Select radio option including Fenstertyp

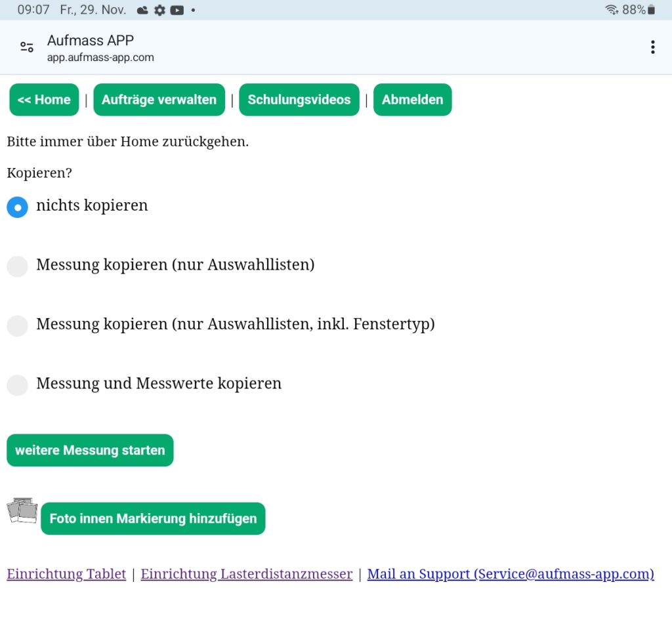click(18, 325)
